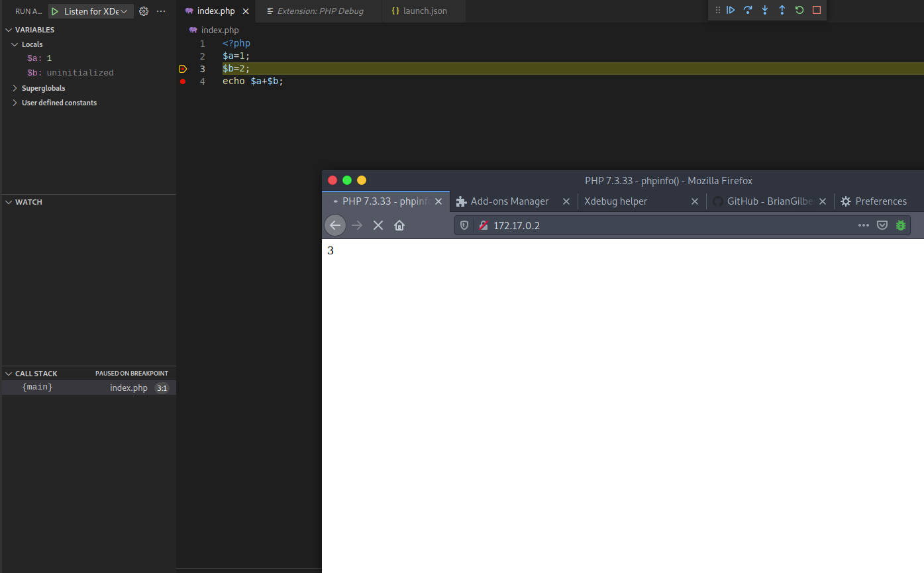Step into using debug toolbar
The height and width of the screenshot is (573, 924).
[x=765, y=10]
